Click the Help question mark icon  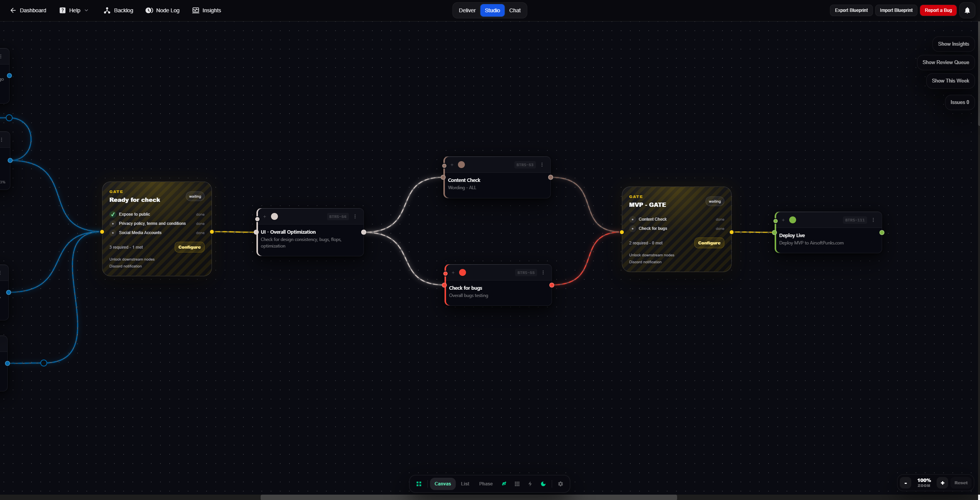(63, 10)
